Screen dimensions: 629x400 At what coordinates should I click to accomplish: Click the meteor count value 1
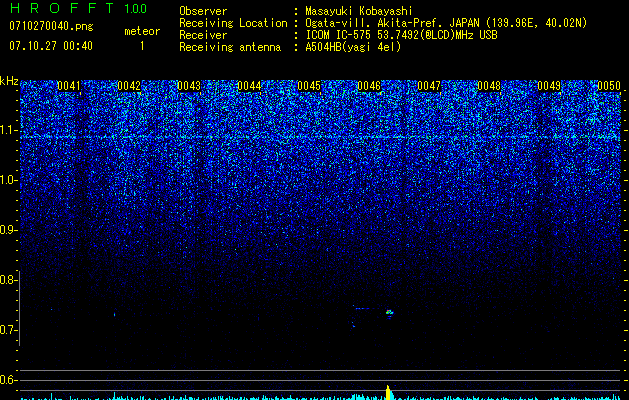[142, 46]
